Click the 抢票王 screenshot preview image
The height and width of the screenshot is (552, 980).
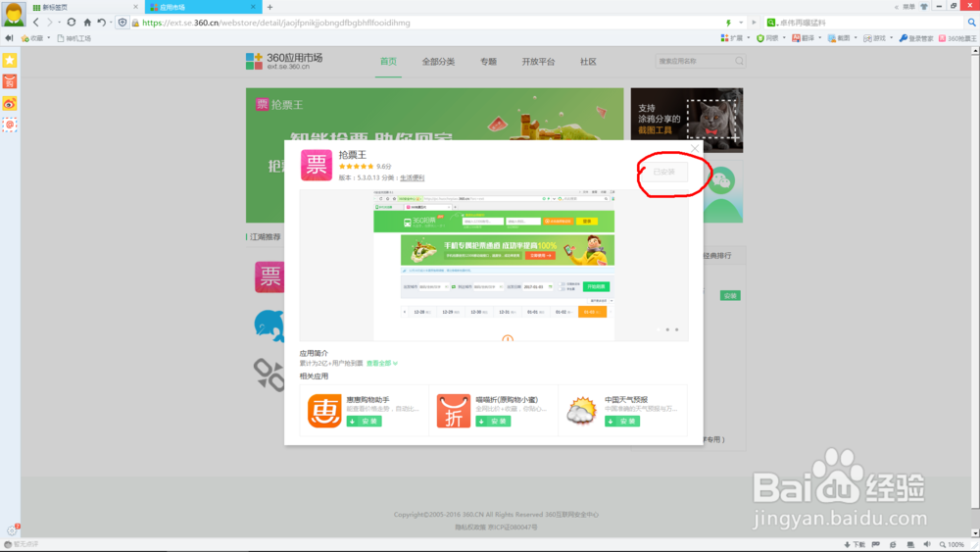(x=494, y=265)
